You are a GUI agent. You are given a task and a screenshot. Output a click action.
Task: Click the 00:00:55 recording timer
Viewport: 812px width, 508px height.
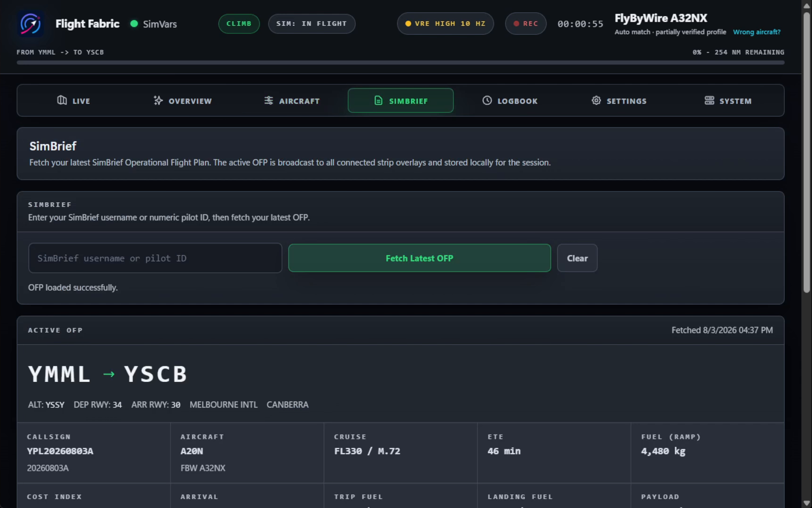click(580, 24)
